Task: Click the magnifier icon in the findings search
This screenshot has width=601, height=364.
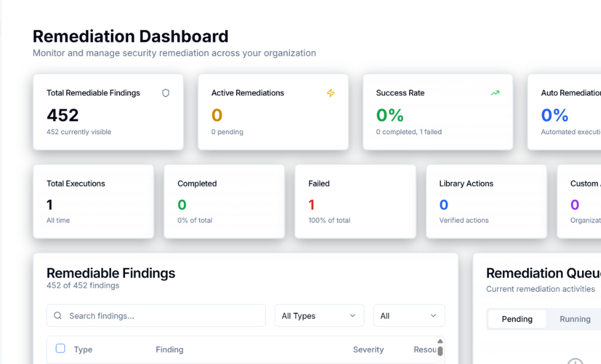Action: pyautogui.click(x=58, y=316)
